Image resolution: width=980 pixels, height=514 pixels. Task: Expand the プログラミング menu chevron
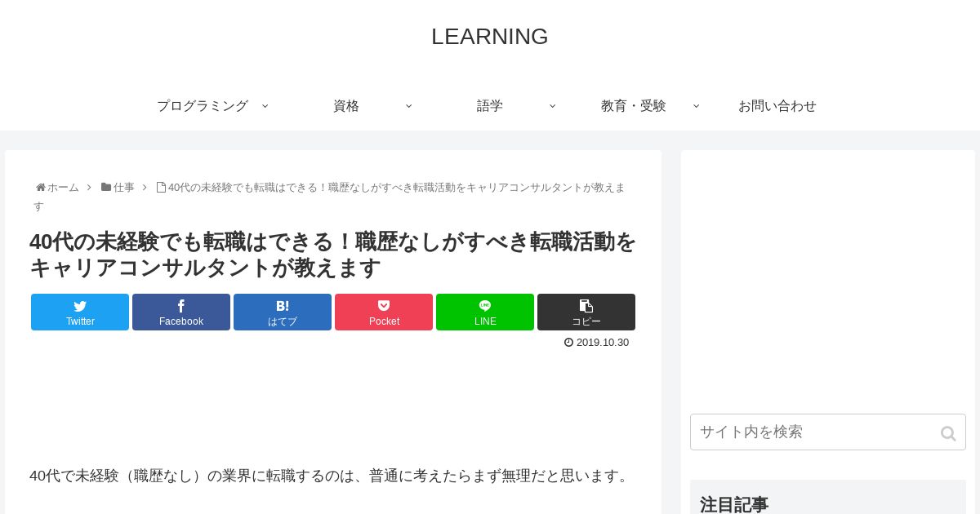(265, 106)
